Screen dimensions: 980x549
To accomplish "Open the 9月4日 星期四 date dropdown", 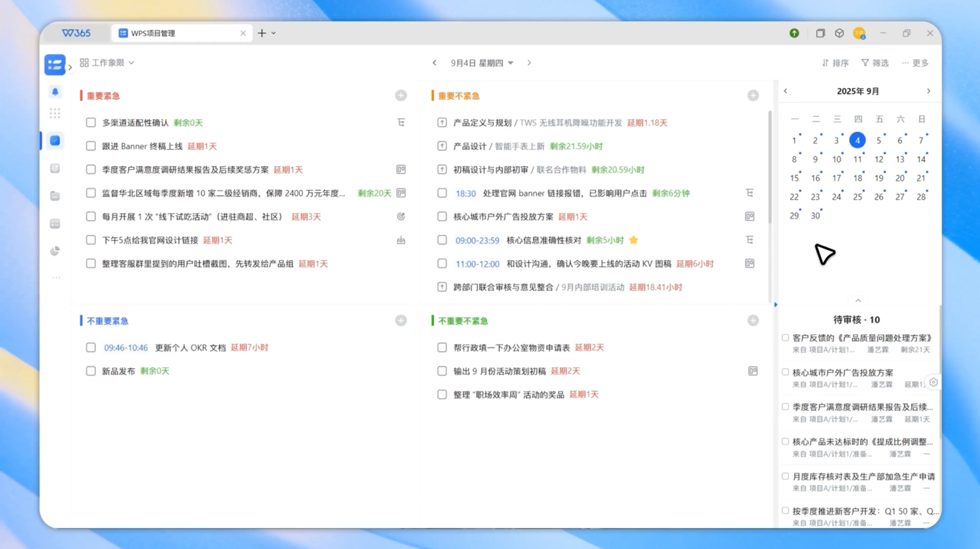I will 482,63.
